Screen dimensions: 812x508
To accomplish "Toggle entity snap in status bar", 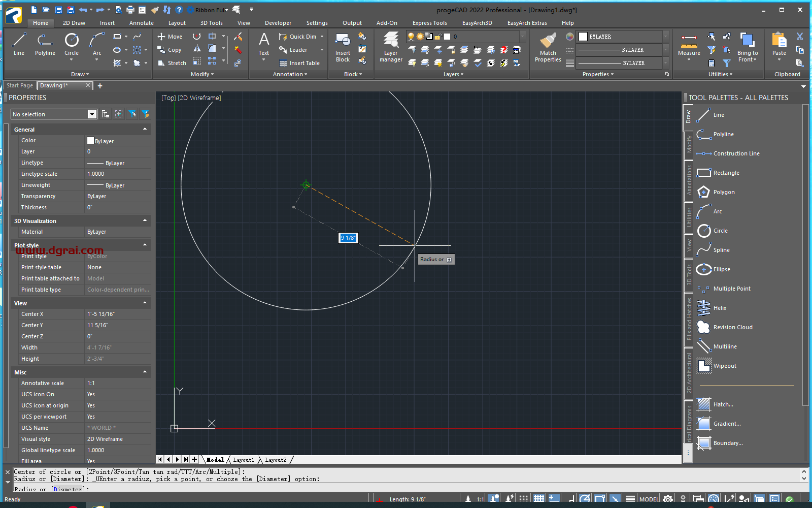I will tap(600, 499).
